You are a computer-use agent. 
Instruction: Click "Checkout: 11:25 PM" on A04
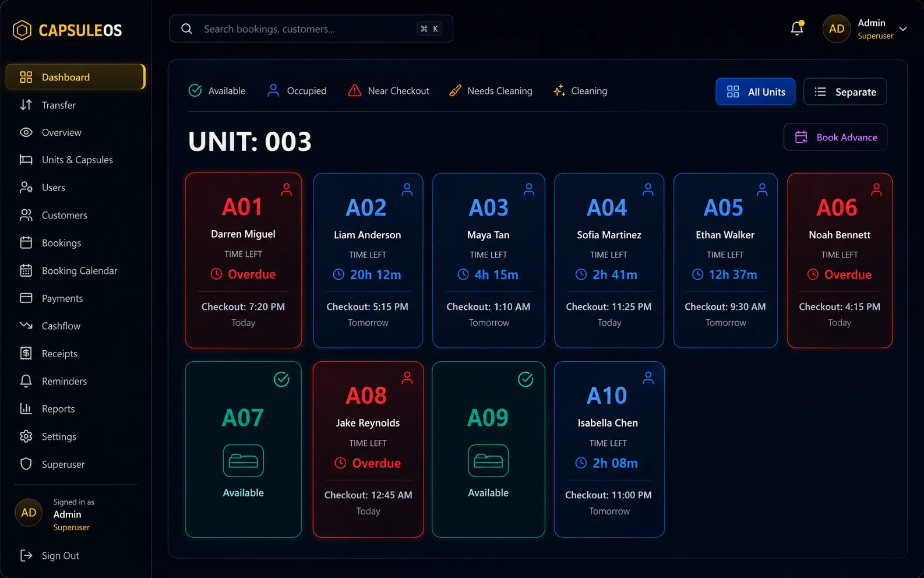point(609,306)
